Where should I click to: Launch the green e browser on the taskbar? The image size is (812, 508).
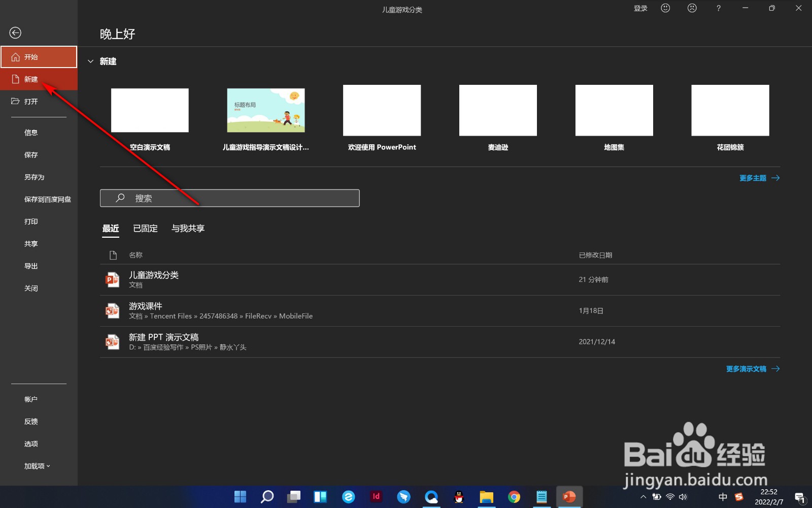(349, 497)
